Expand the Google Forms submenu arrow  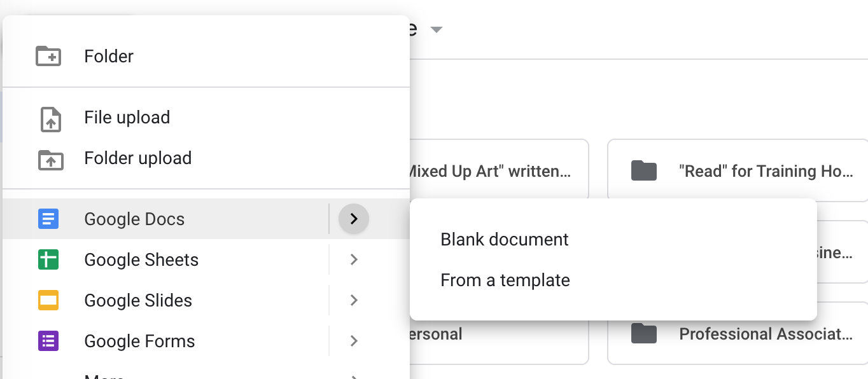tap(354, 341)
